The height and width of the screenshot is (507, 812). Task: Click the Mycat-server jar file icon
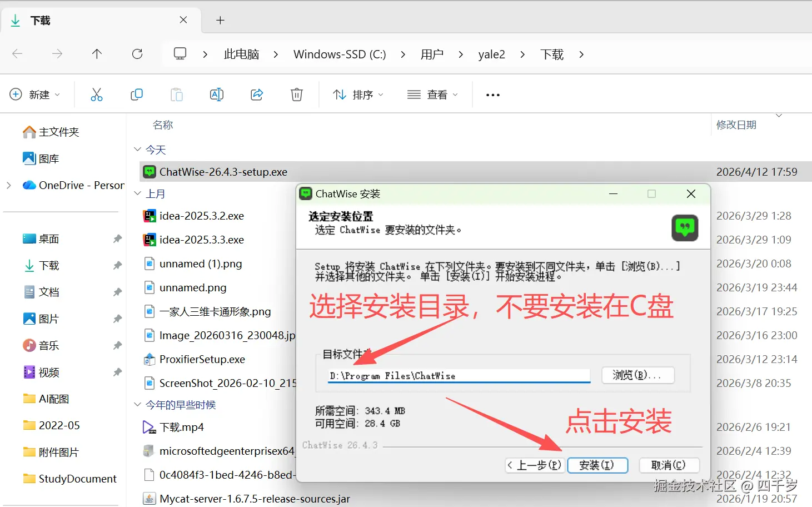(x=150, y=499)
